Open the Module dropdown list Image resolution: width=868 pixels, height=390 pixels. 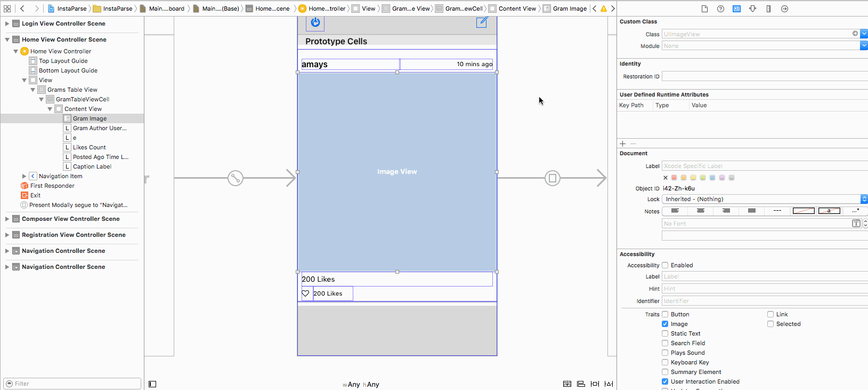coord(864,45)
